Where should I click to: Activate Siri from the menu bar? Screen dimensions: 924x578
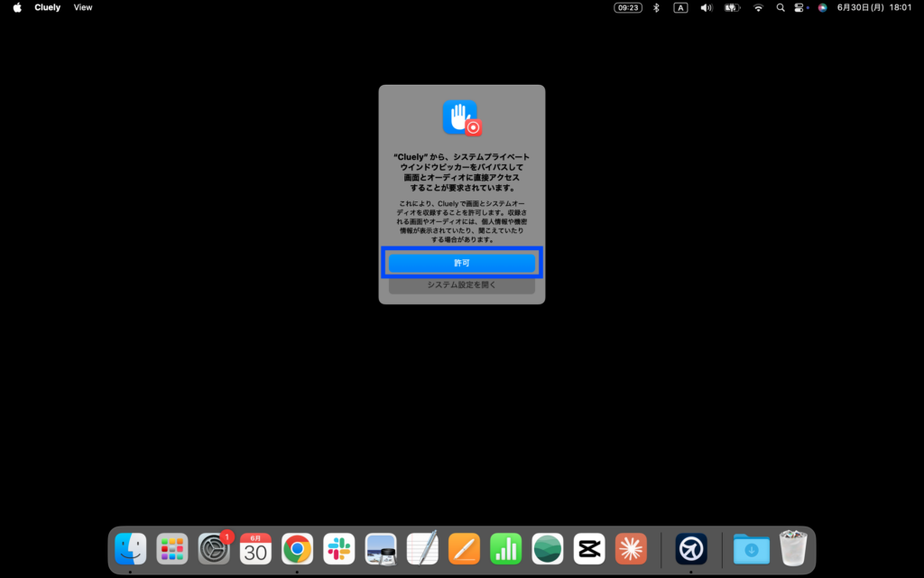[x=822, y=7]
